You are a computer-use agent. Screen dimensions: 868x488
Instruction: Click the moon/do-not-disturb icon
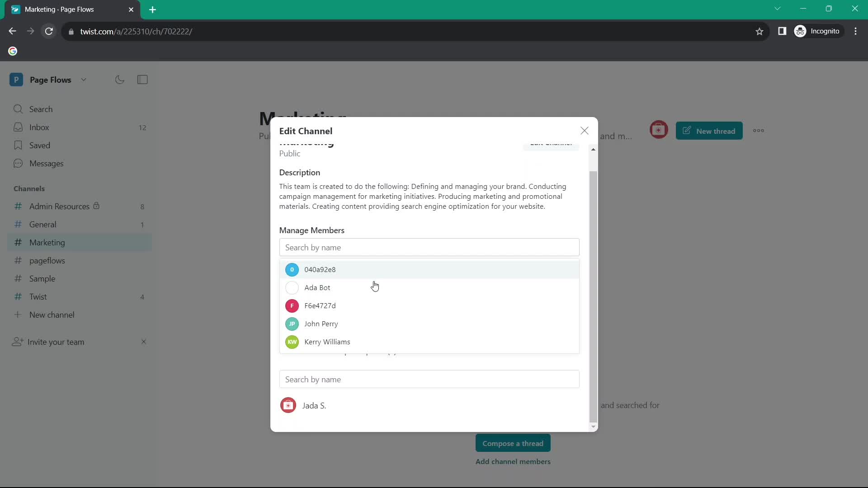[120, 79]
